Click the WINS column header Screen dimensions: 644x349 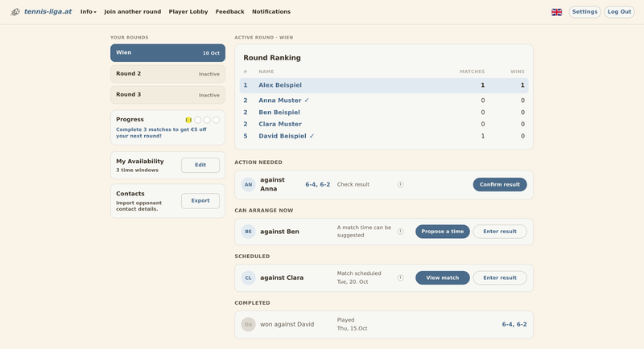(518, 72)
